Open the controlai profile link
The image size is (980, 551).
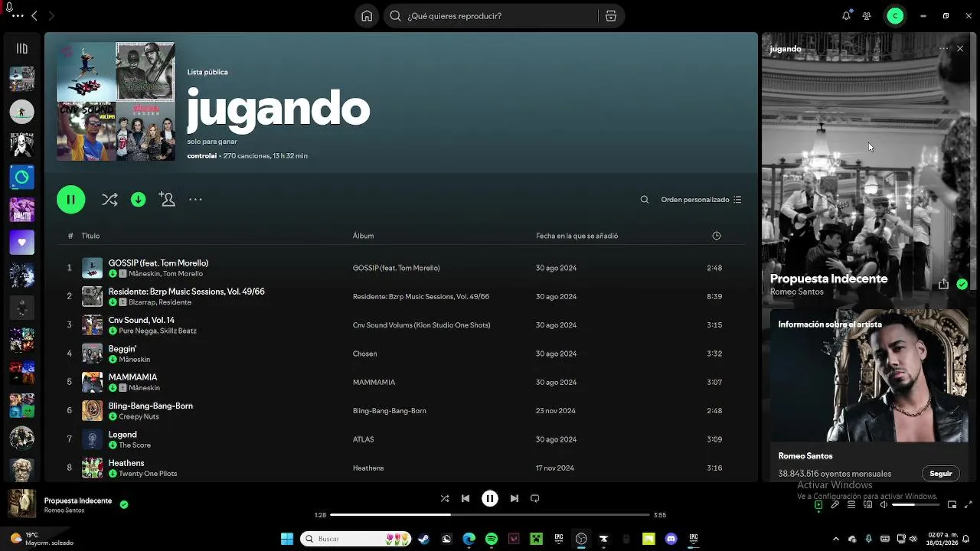pyautogui.click(x=201, y=156)
